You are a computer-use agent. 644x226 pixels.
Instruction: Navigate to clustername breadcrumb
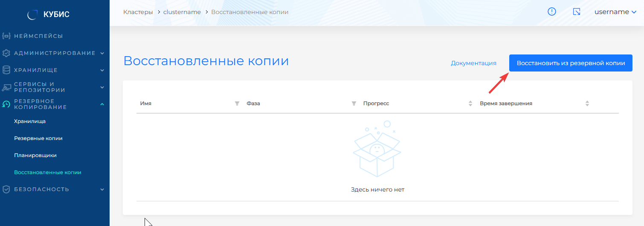[182, 12]
